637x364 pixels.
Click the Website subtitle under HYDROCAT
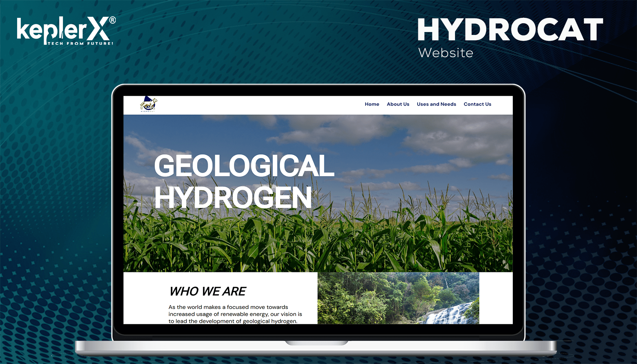tap(446, 53)
